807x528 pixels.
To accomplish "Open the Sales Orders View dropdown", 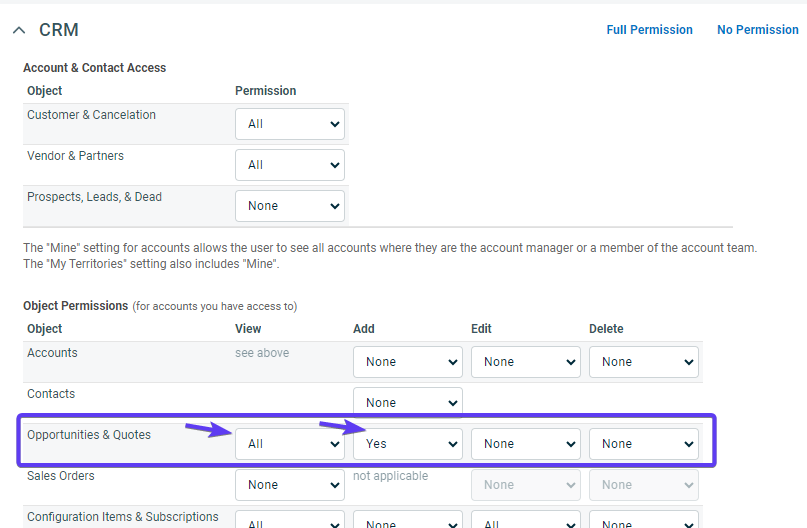I will tap(290, 485).
